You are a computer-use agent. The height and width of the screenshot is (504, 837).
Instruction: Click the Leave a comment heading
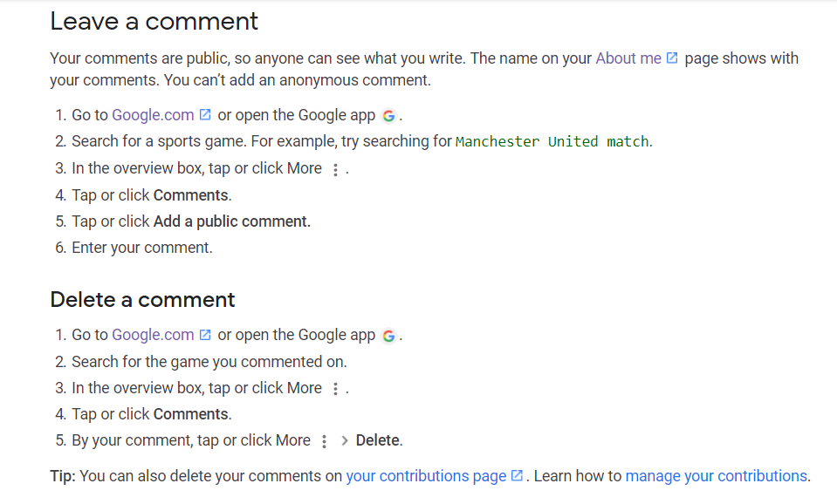154,21
